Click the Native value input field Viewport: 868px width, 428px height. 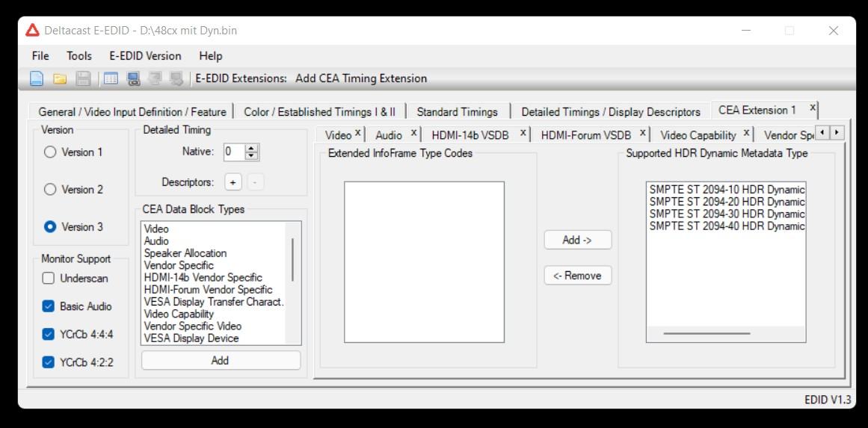click(233, 152)
